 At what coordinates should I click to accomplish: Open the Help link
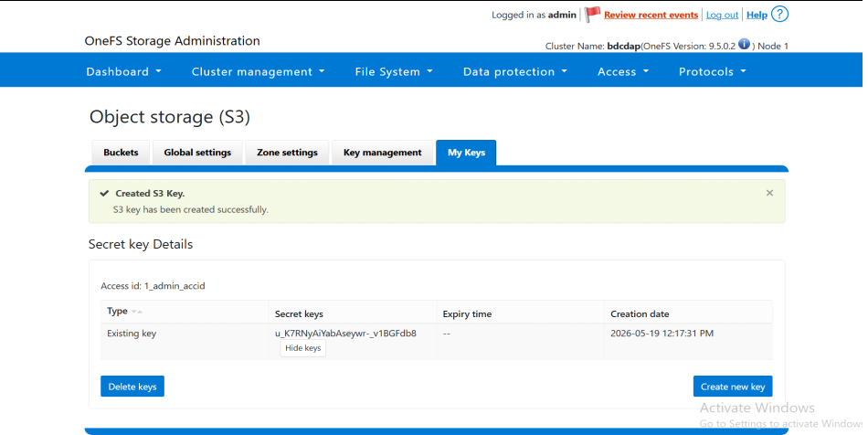(757, 15)
